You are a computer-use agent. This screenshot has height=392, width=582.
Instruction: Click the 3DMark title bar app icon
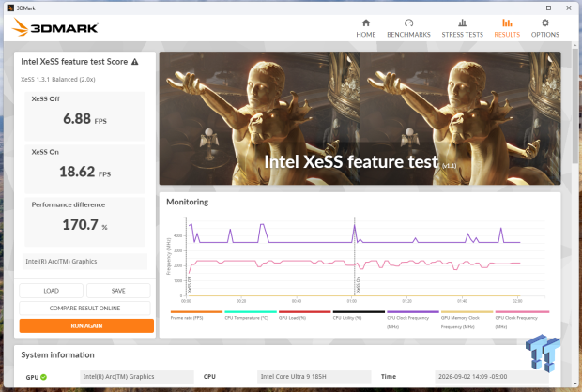(10, 8)
